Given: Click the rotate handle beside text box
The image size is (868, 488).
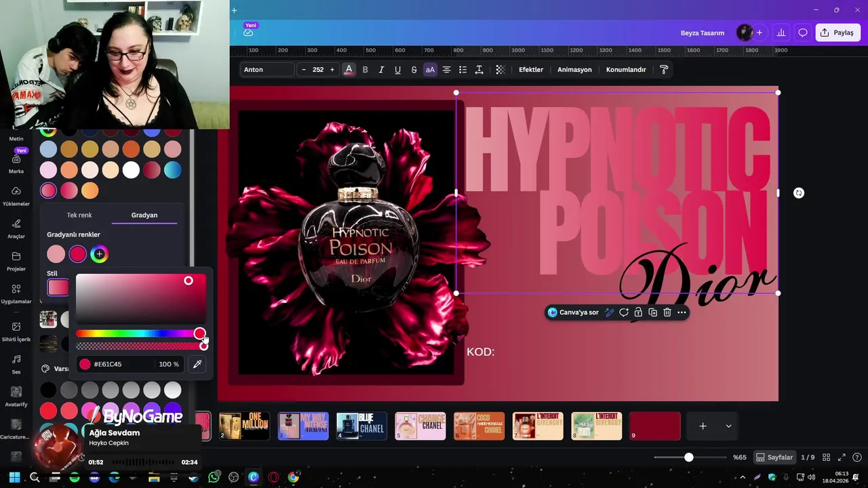Looking at the screenshot, I should click(x=799, y=193).
